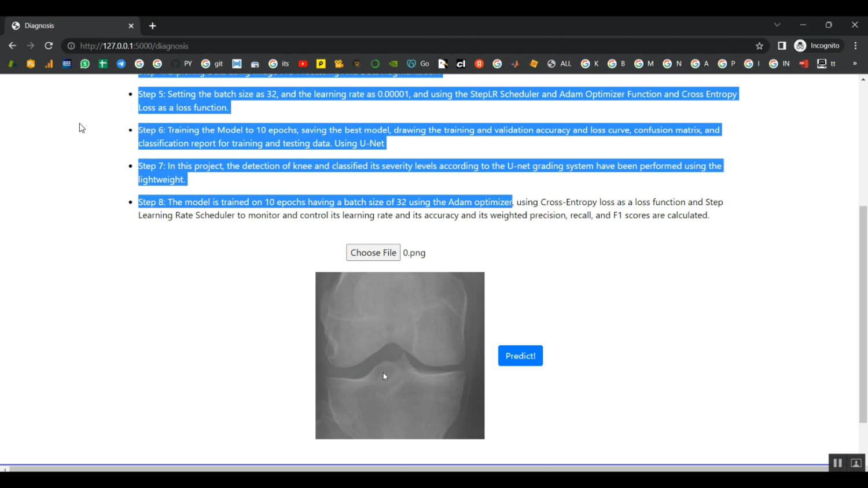
Task: Click the selected file name '0.png'
Action: 414,253
